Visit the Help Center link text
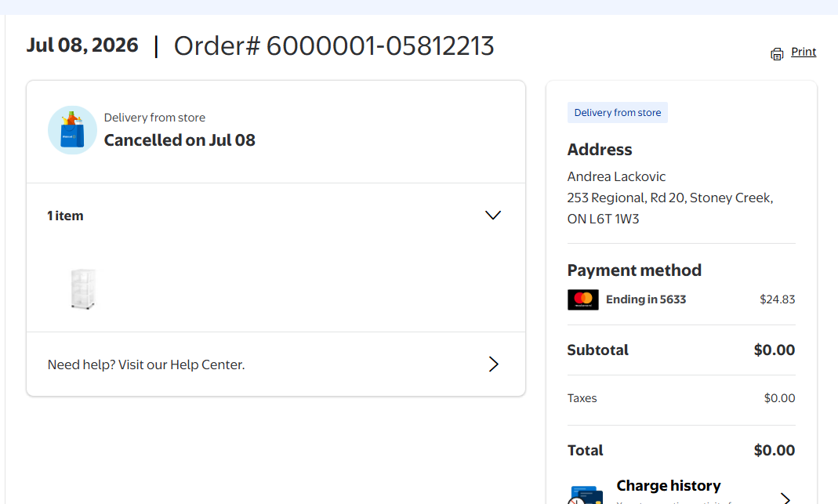The width and height of the screenshot is (838, 504). (146, 364)
